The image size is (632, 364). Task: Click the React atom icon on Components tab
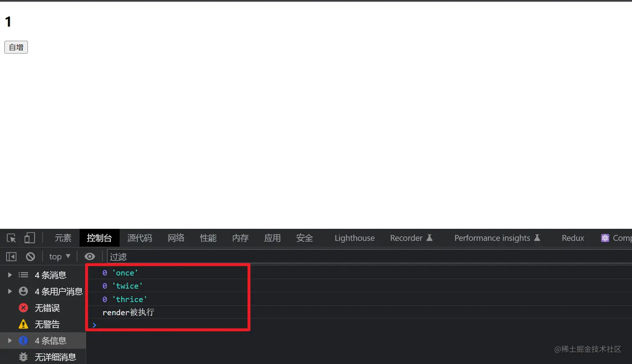click(x=605, y=238)
